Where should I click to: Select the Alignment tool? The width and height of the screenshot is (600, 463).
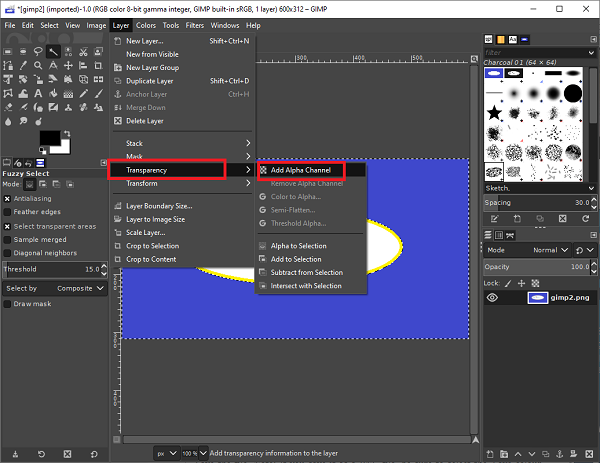[83, 65]
